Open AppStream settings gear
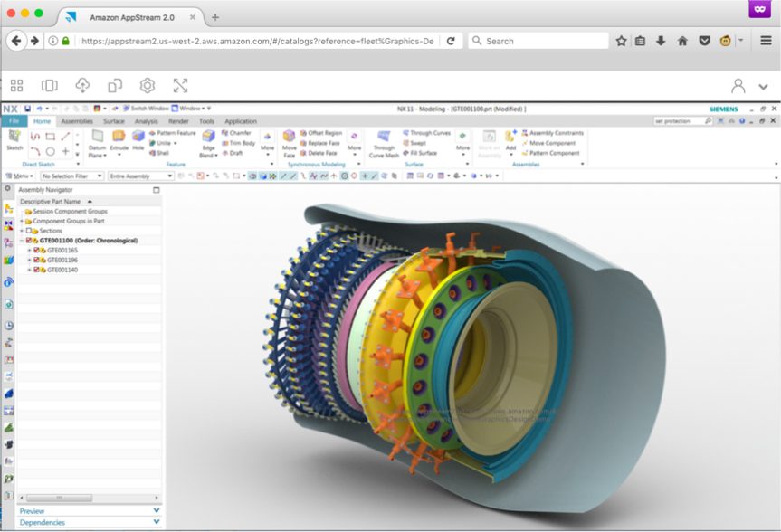The height and width of the screenshot is (532, 781). click(x=148, y=86)
